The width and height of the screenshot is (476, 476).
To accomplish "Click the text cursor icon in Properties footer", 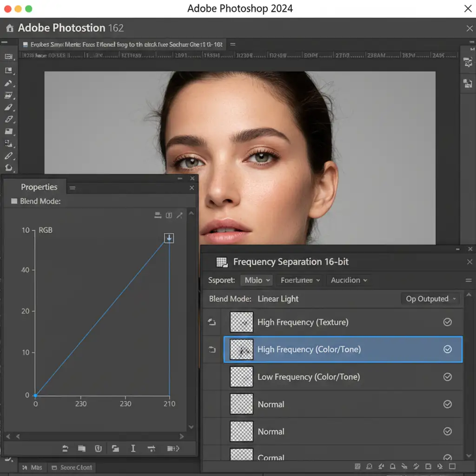I will pos(133,448).
